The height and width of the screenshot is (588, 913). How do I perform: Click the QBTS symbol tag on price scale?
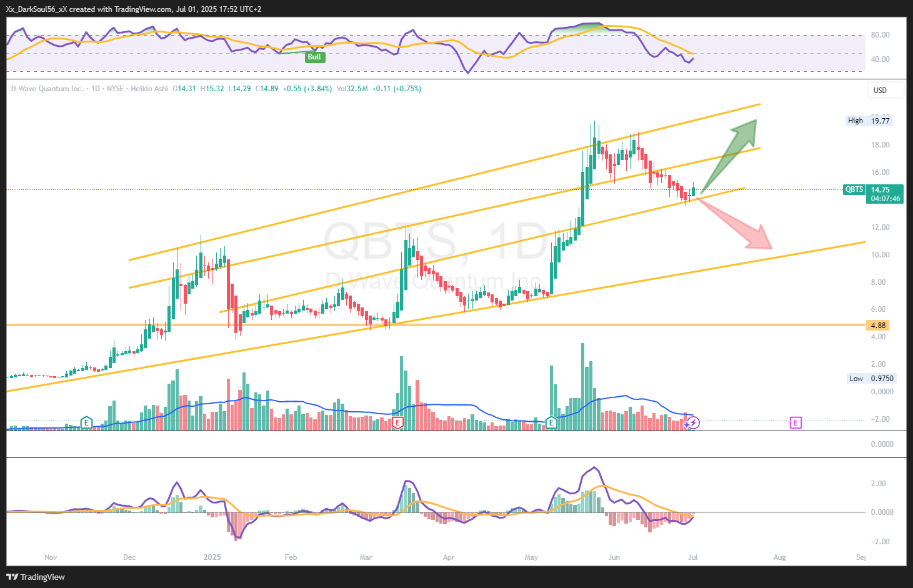point(854,189)
